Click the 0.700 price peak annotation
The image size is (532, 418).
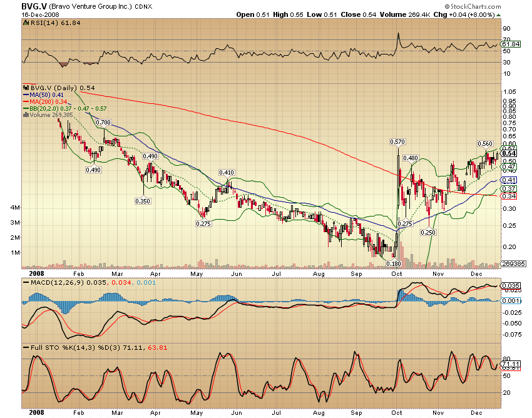(x=103, y=123)
